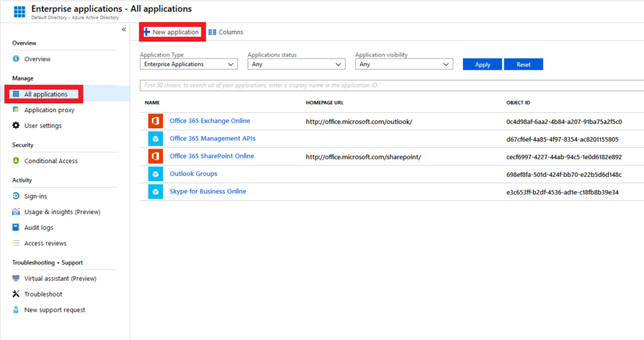Click the applications search input field

coord(392,86)
